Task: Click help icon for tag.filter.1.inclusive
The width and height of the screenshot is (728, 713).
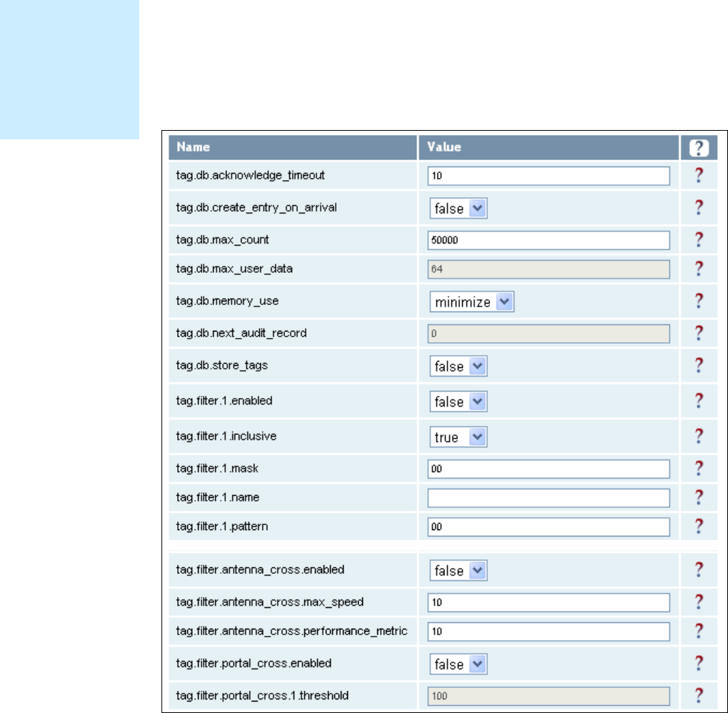Action: (699, 437)
